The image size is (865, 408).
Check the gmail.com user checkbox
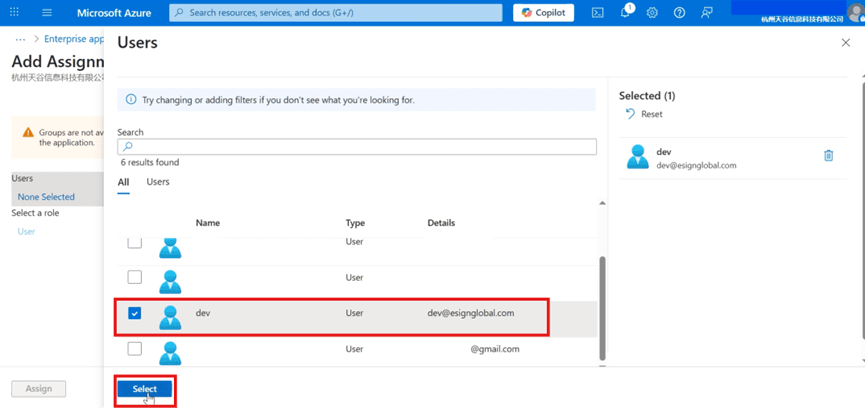135,348
